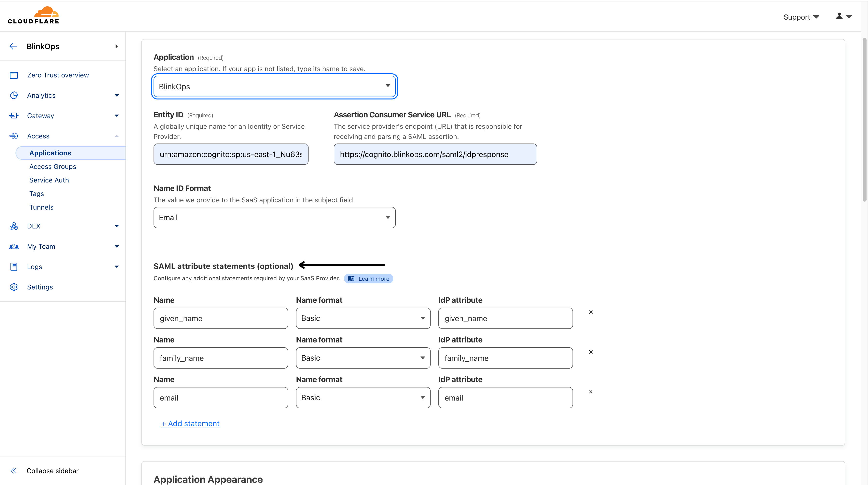Remove the family_name attribute statement
The height and width of the screenshot is (485, 868).
[591, 352]
